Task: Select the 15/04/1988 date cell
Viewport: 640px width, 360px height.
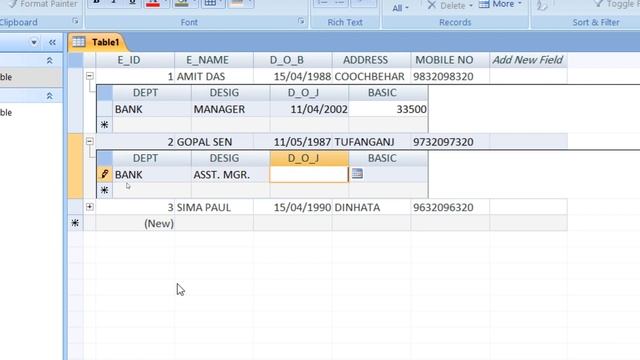Action: [293, 76]
